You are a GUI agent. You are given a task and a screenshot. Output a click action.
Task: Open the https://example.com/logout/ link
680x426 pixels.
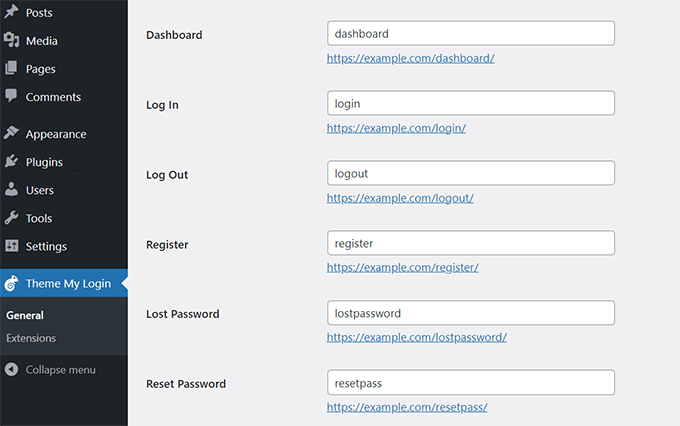[400, 198]
